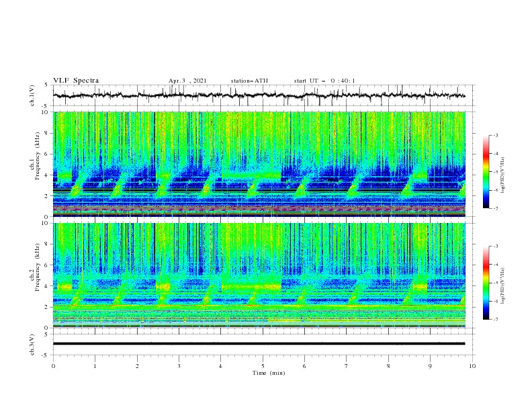
Task: Click the "-7" tick on ch.1 colorbar
Action: (495, 208)
